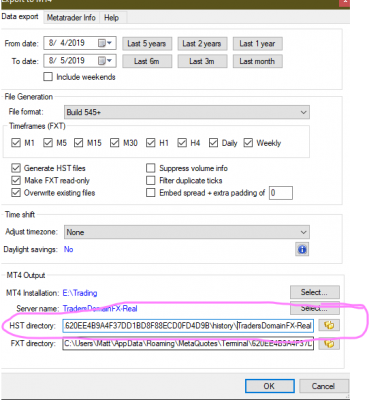The width and height of the screenshot is (369, 400).
Task: Click the Daylight savings No link
Action: coord(68,249)
